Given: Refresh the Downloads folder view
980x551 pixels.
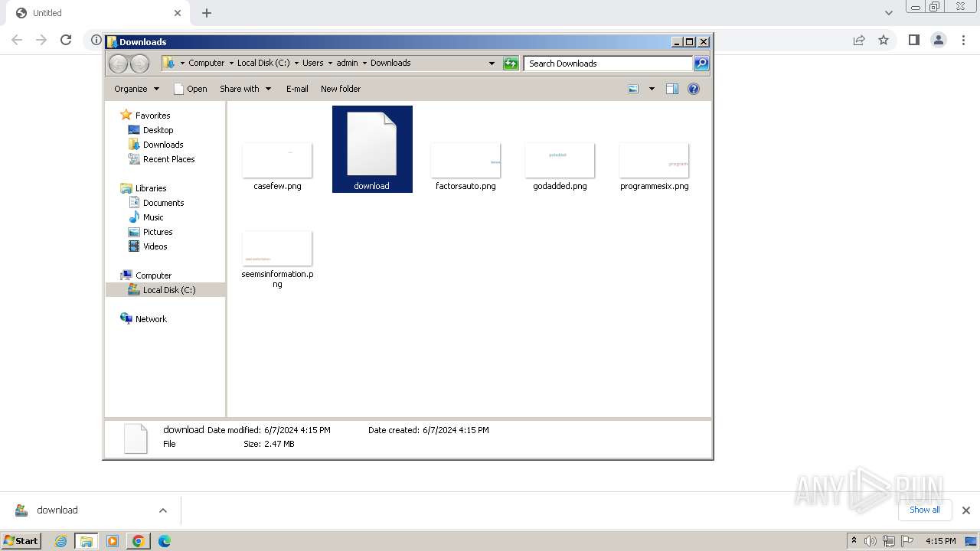Looking at the screenshot, I should click(x=511, y=64).
